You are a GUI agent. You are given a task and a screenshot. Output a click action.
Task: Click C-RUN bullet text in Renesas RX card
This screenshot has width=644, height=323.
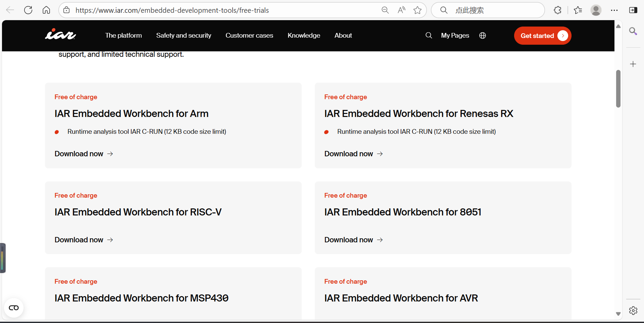(416, 132)
